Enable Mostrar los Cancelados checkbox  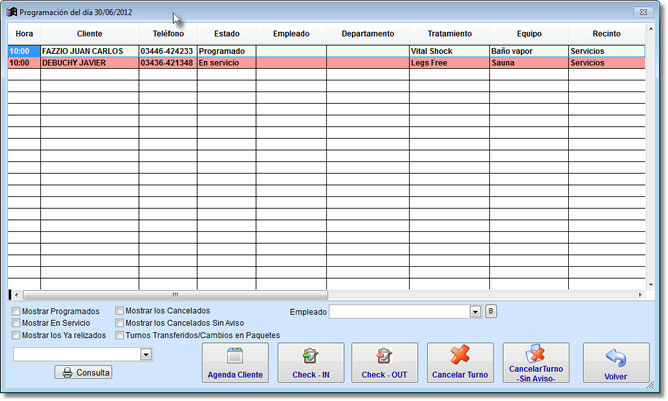click(x=120, y=311)
